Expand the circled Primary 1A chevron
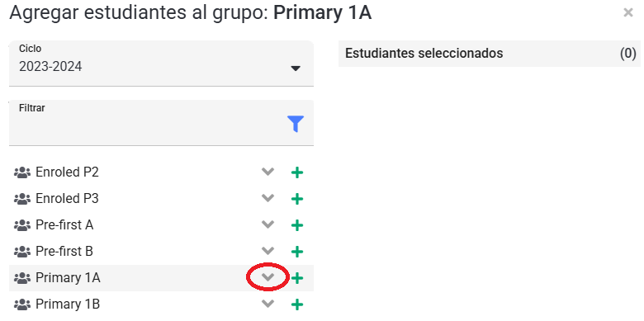The width and height of the screenshot is (644, 321). click(268, 277)
